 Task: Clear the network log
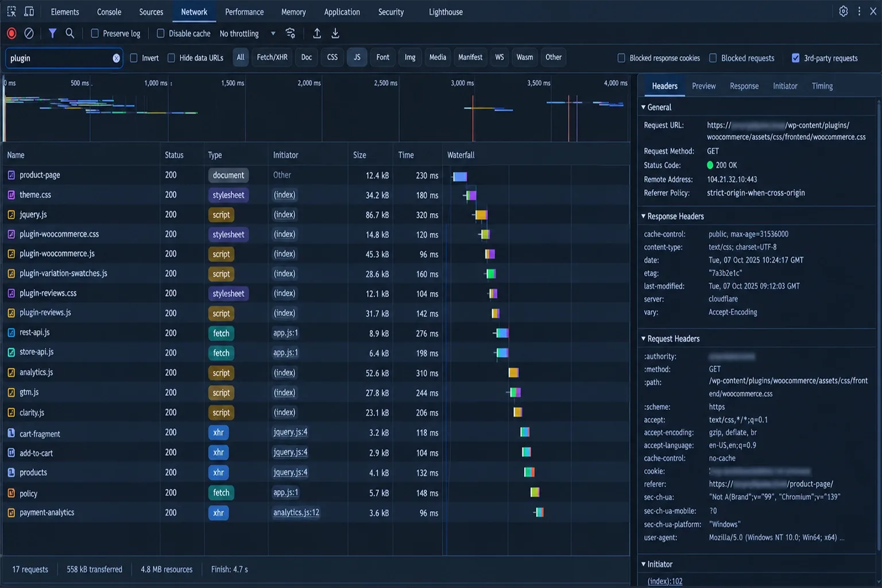pos(29,33)
